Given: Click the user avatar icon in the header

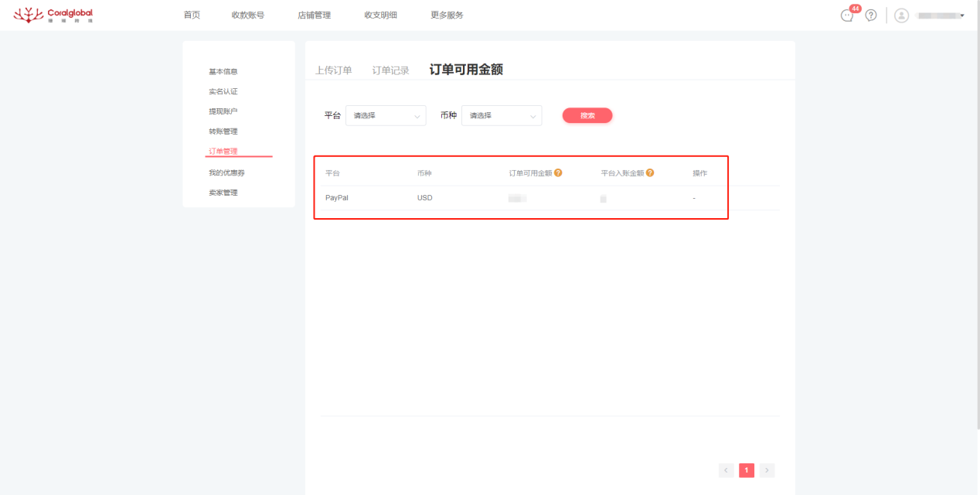Looking at the screenshot, I should click(900, 15).
